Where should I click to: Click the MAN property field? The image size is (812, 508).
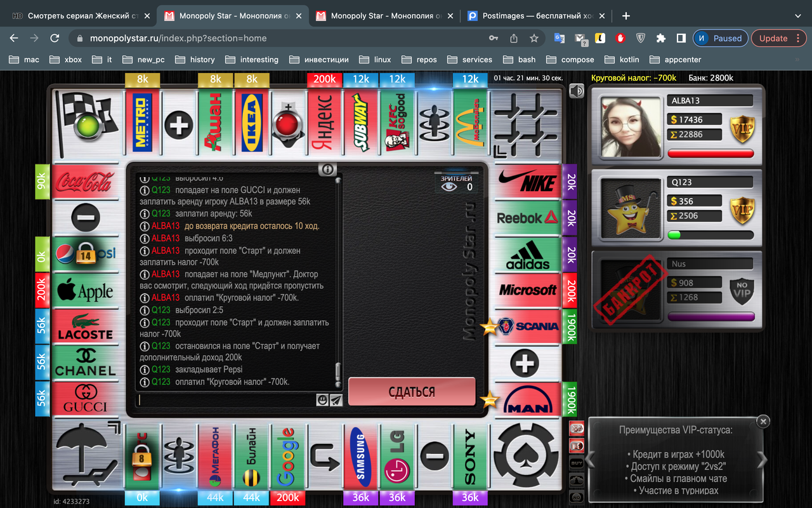coord(528,399)
